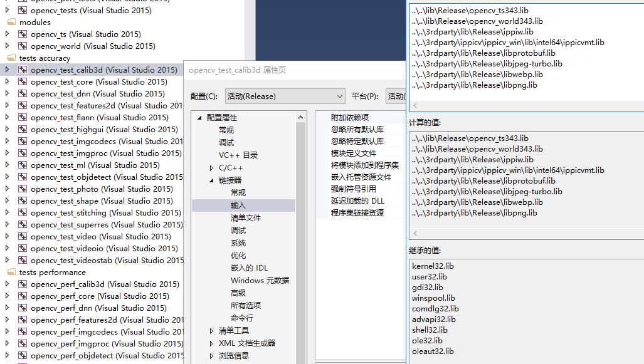Click kernel32.lib in 继承的值 list
The image size is (644, 364).
tap(433, 266)
